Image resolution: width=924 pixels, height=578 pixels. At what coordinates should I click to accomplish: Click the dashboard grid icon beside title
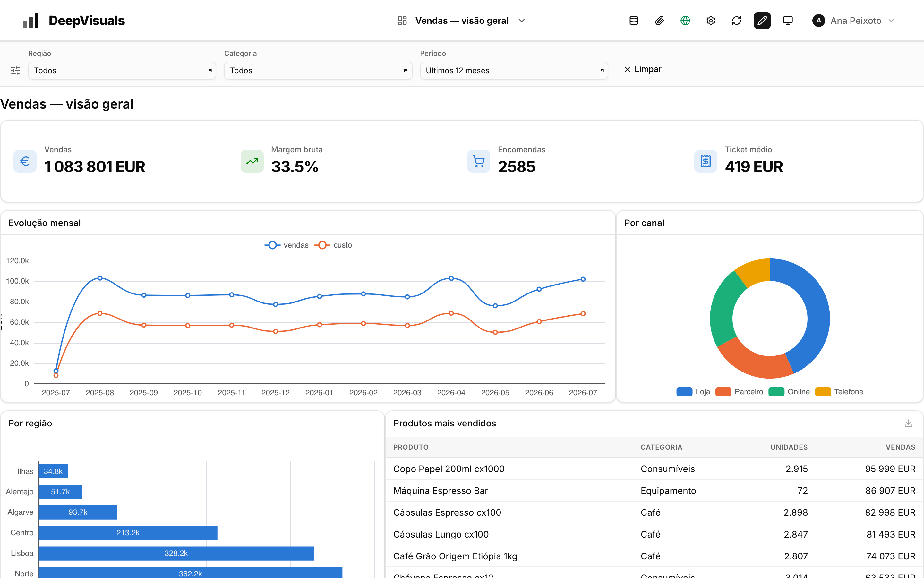[402, 21]
